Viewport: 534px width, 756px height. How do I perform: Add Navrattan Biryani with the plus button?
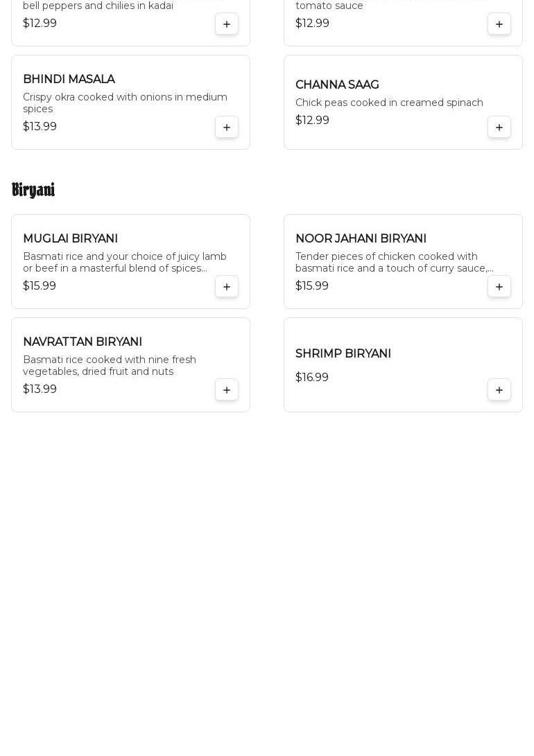coord(227,390)
